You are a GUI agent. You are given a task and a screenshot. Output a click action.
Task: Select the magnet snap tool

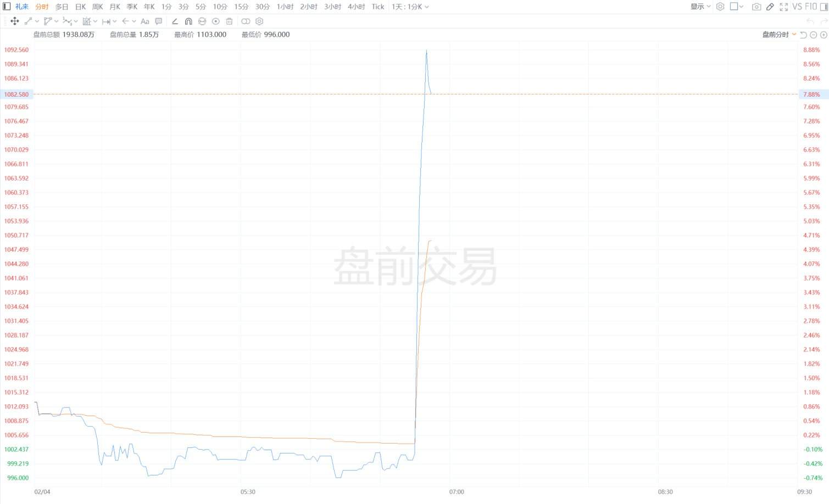188,21
